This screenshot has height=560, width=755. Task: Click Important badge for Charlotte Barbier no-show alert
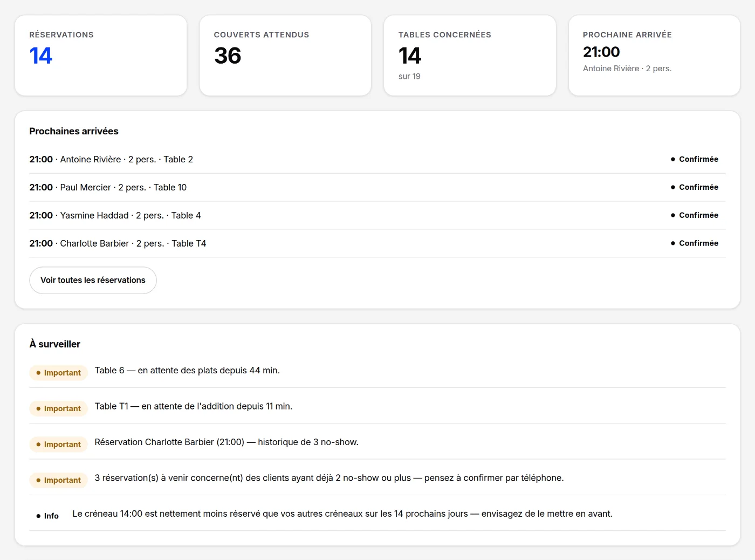pyautogui.click(x=58, y=445)
